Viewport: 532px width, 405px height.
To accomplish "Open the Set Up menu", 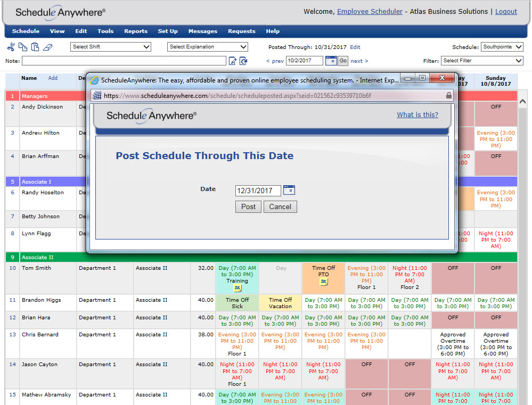I will 168,31.
